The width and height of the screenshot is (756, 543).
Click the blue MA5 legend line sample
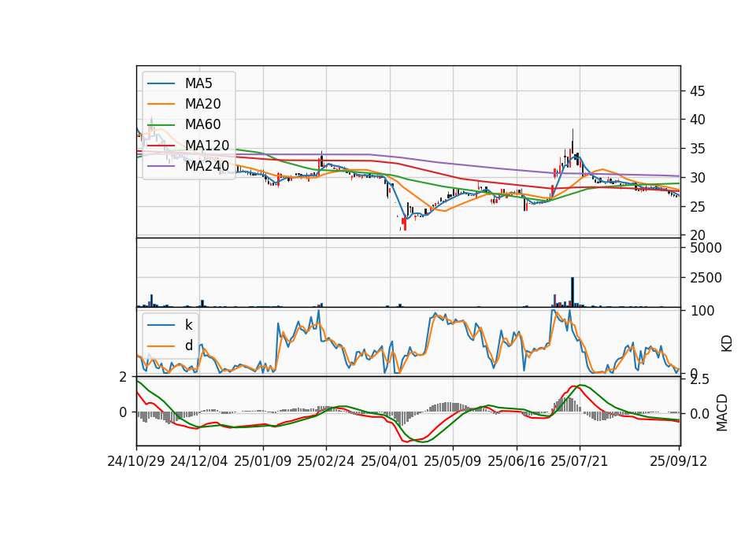coord(161,83)
